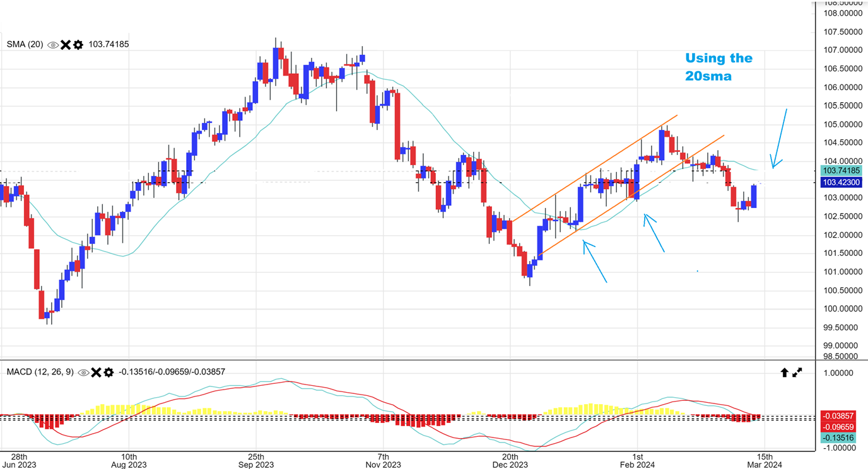Click the 104.00000 price axis label

click(844, 161)
